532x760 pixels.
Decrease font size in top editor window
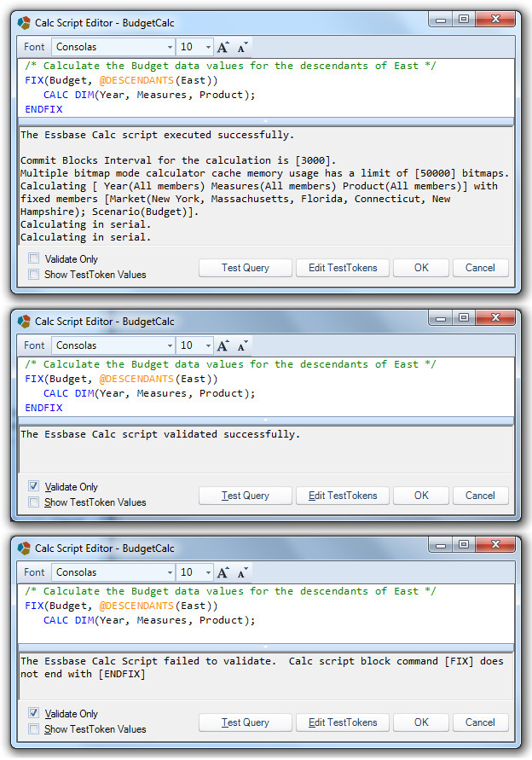[242, 47]
